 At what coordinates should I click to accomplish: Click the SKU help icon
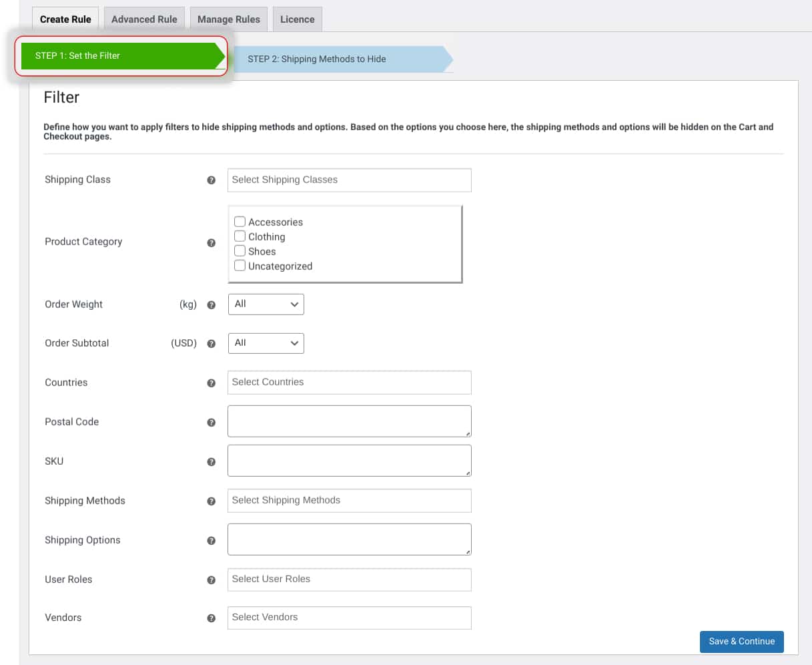coord(212,462)
